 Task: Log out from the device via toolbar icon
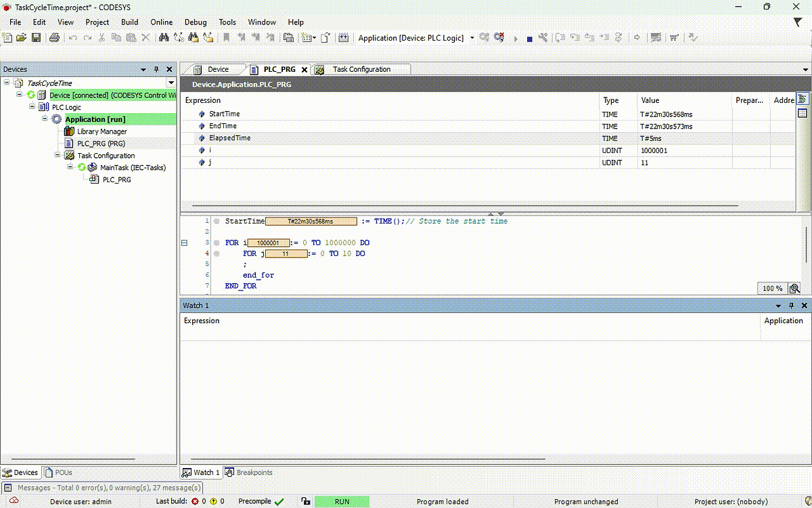pyautogui.click(x=499, y=38)
